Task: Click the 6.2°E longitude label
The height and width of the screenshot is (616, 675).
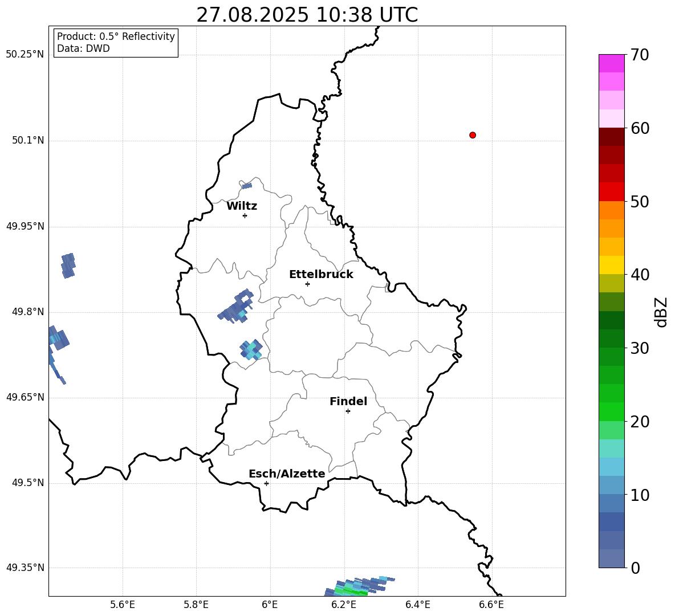Action: click(x=344, y=605)
